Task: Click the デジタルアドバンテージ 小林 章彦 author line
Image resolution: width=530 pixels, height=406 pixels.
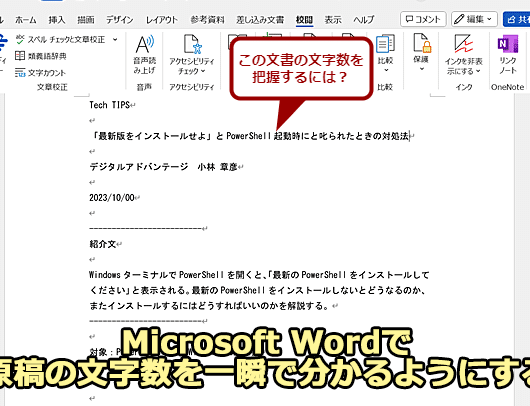Action: pos(163,167)
